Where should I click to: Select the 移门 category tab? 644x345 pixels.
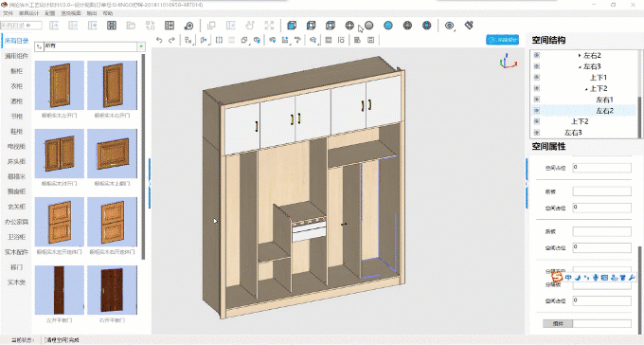tap(16, 267)
